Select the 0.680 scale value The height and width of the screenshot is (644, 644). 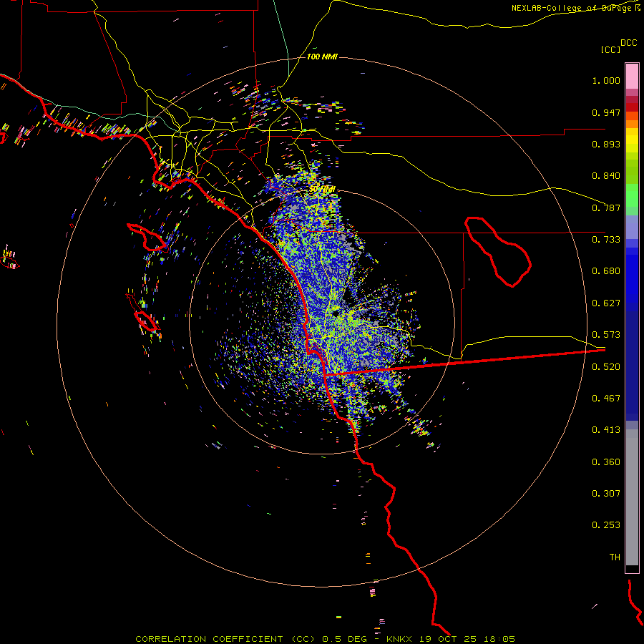pos(606,271)
